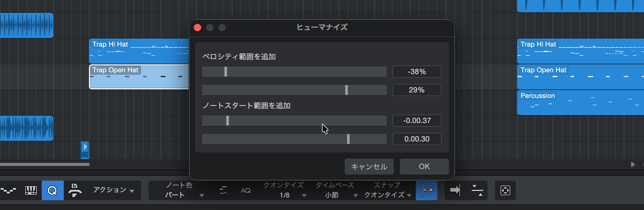Click the piano keyboard icon
Viewport: 644px width, 210px height.
(31, 190)
